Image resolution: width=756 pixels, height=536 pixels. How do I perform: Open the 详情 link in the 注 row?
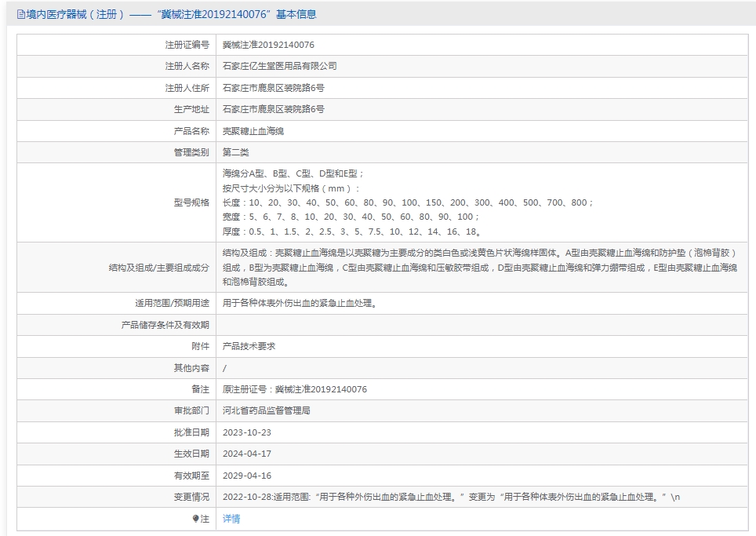click(x=231, y=519)
